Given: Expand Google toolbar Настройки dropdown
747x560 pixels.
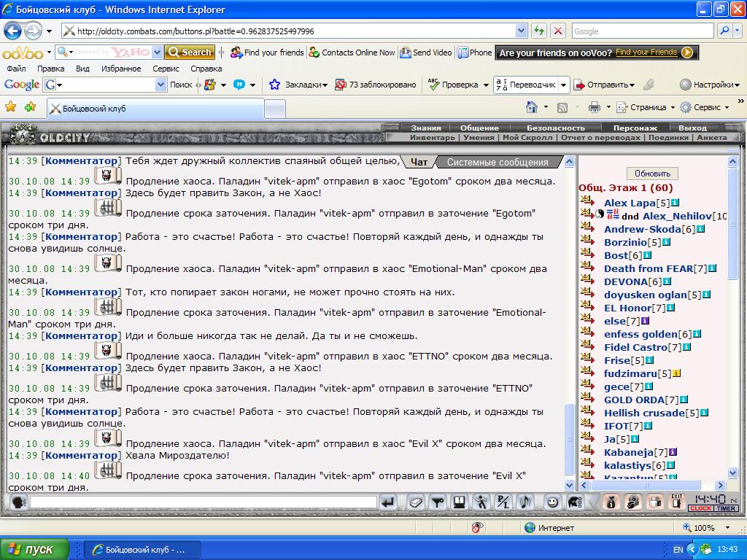Looking at the screenshot, I should [710, 85].
